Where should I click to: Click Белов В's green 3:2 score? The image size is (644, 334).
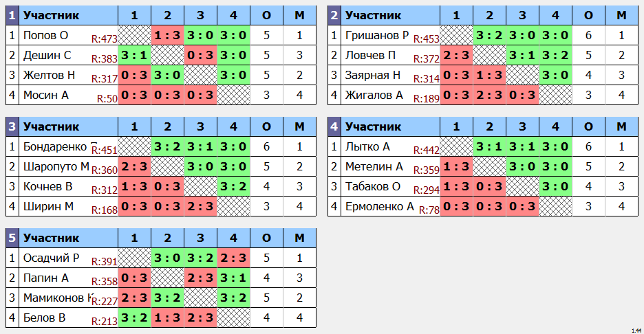pos(134,318)
